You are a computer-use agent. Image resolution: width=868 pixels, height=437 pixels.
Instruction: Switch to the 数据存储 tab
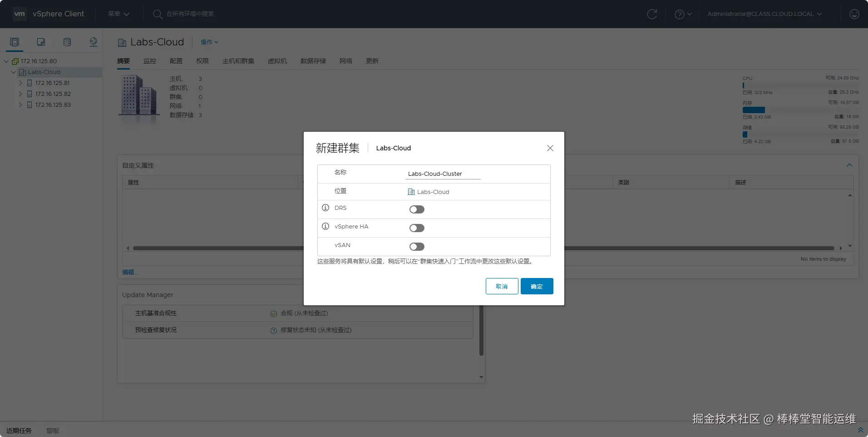(x=313, y=61)
